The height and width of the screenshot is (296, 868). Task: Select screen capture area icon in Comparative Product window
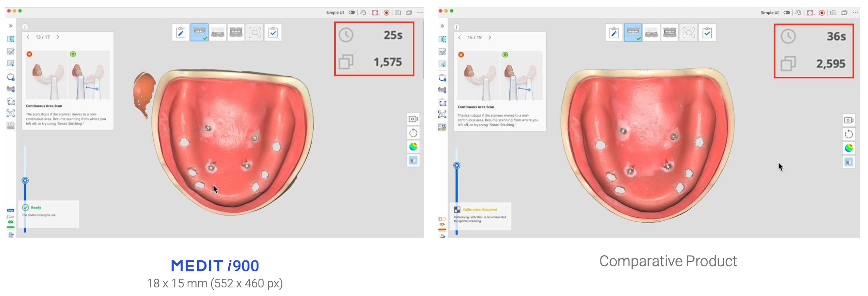tap(810, 13)
